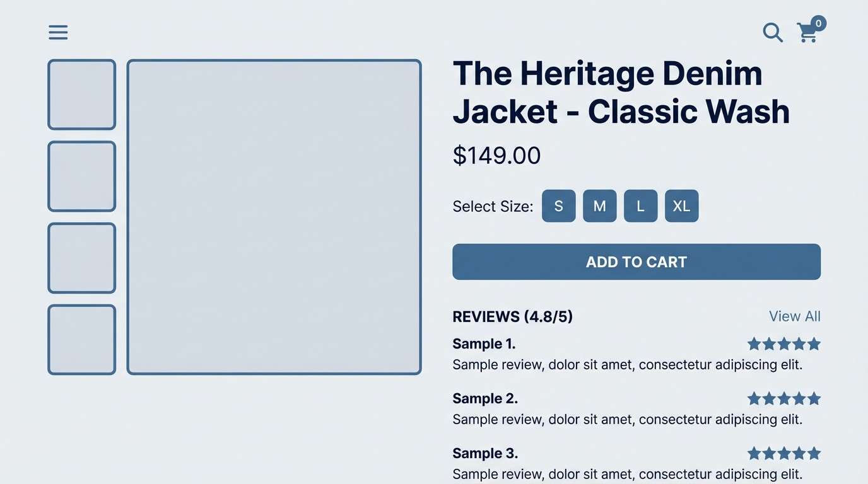Select the second product thumbnail
868x484 pixels.
[81, 176]
